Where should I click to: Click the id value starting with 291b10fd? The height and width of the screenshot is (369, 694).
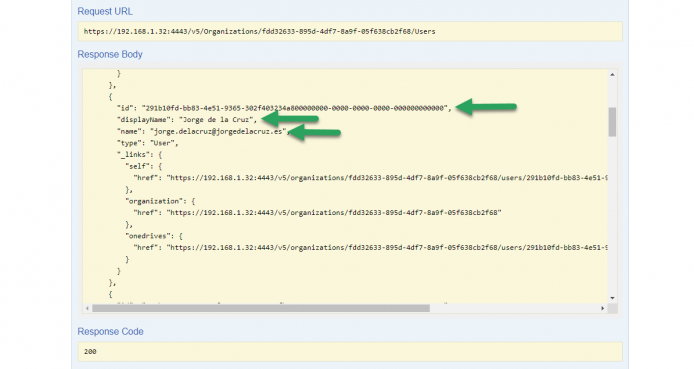pyautogui.click(x=294, y=108)
